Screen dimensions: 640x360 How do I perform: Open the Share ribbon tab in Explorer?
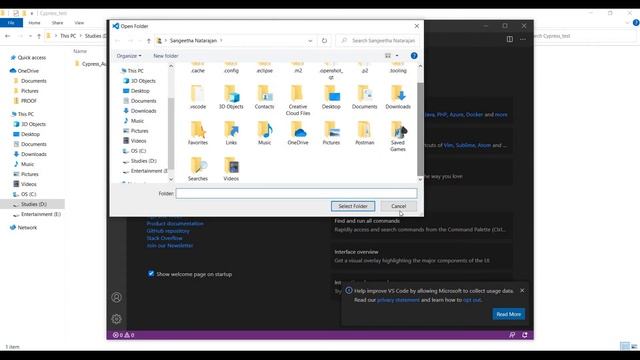[x=58, y=23]
